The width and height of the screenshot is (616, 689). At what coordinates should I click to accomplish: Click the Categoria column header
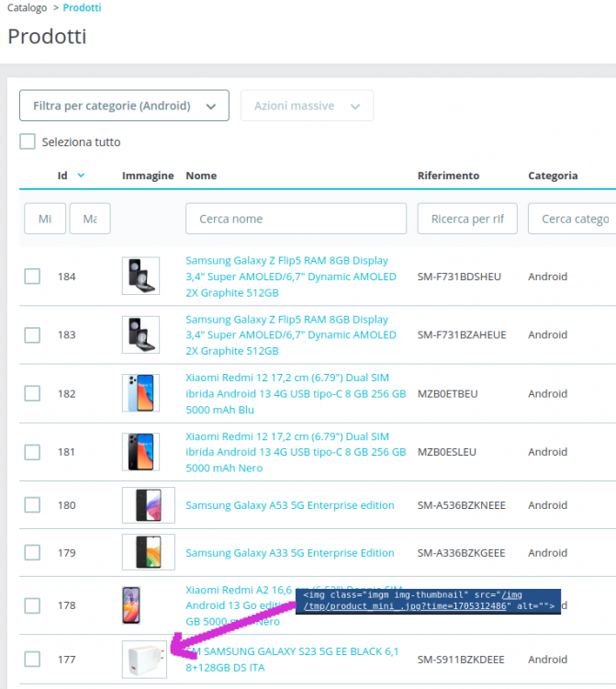[x=553, y=175]
